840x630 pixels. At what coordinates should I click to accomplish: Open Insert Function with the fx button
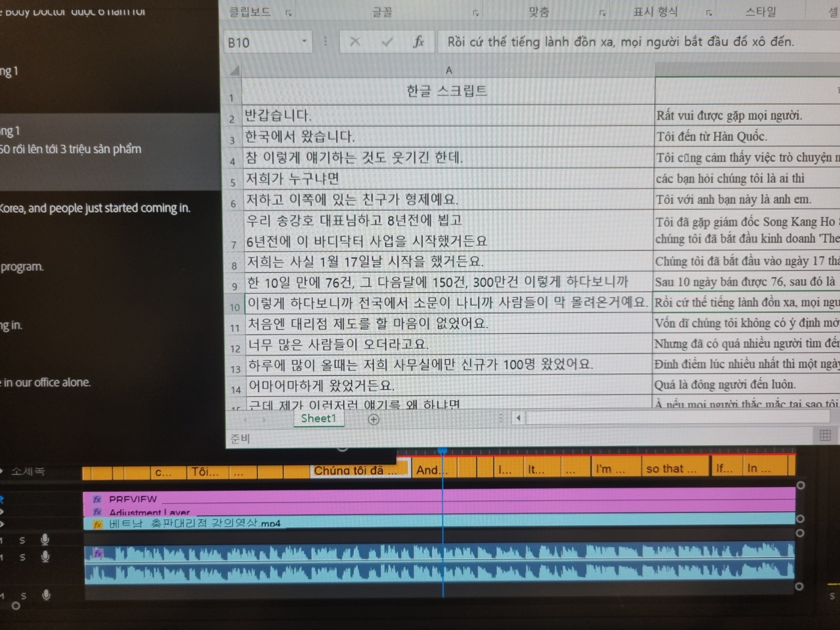tap(418, 41)
